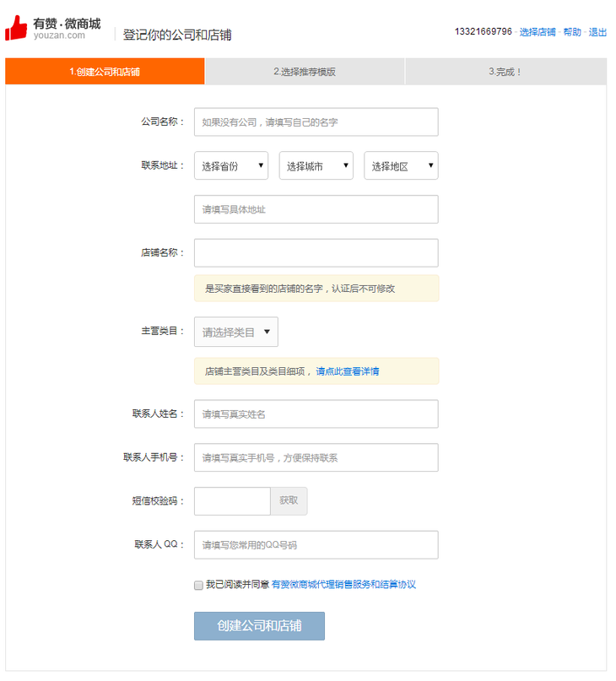Viewport: 616px width, 681px height.
Task: Select the 1.创建公司和店铺 step tab
Action: [x=105, y=72]
